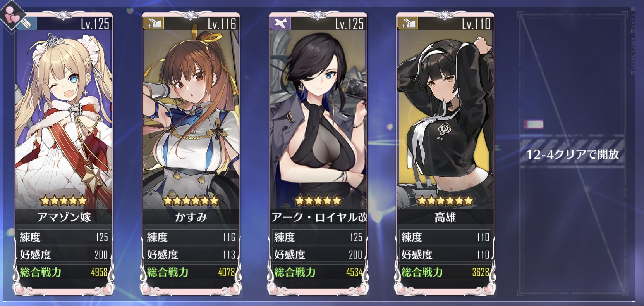This screenshot has width=644, height=306.
Task: Click the six-star rating on かすみ card
Action: point(191,201)
